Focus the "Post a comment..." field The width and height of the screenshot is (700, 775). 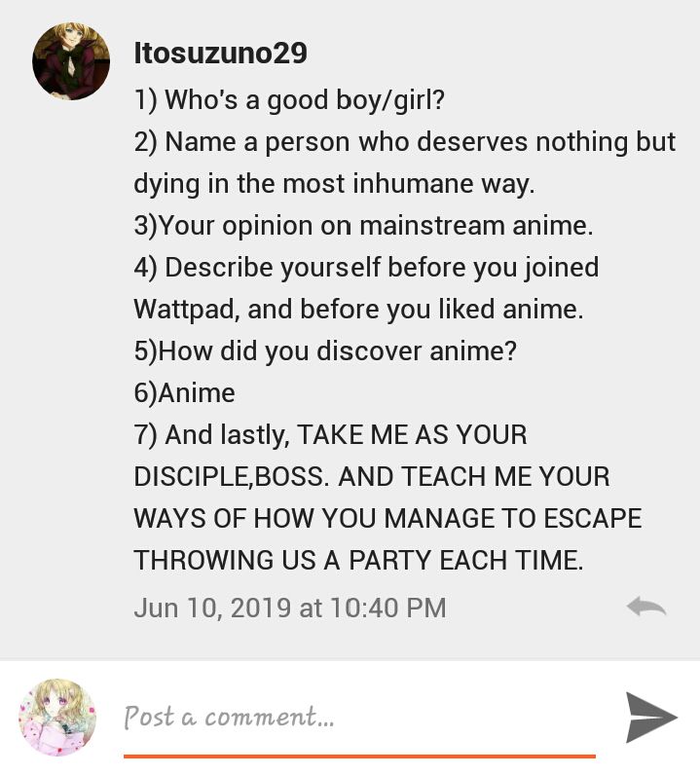click(359, 717)
